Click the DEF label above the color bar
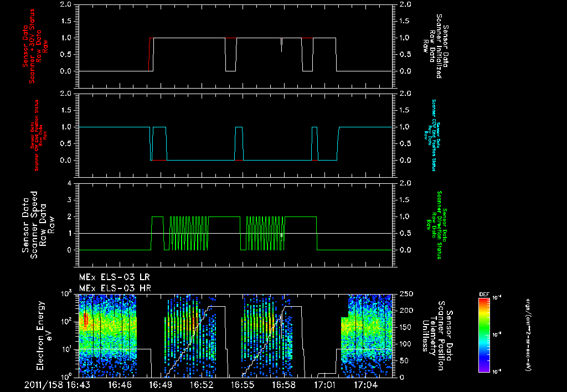Screen dimensions: 567x392 [x=484, y=295]
